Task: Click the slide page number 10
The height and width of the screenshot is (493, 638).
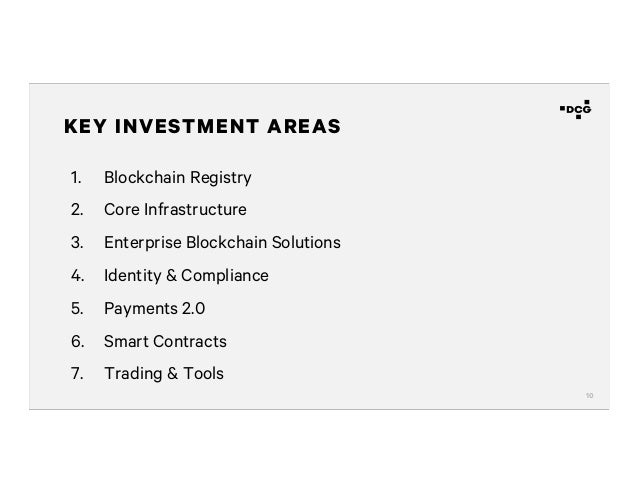Action: pos(589,395)
